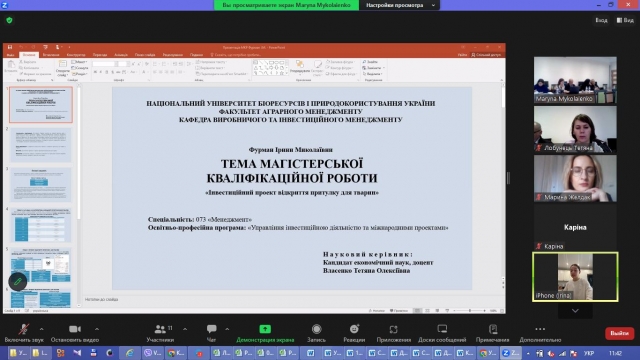Unmute microphone with Включить звук
This screenshot has width=640, height=360.
24,333
